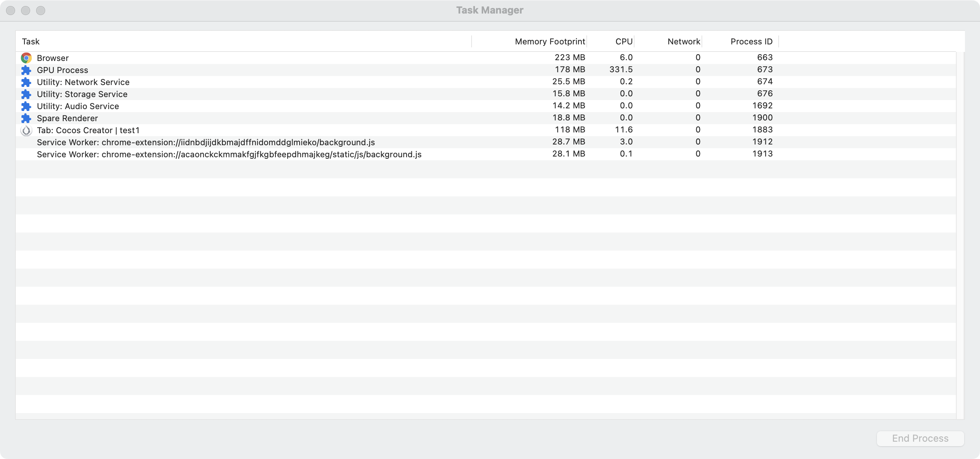This screenshot has height=459, width=980.
Task: Click the puzzle icon for Spare Renderer
Action: tap(26, 118)
